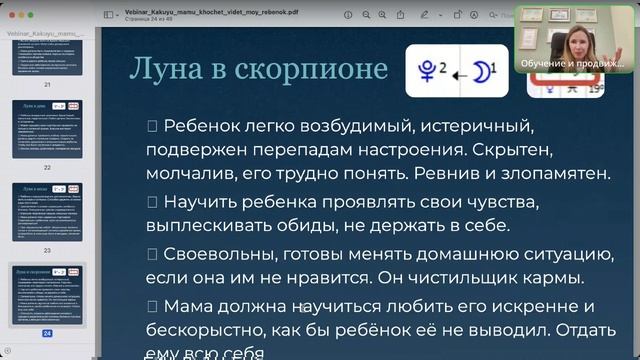Select page 24 thumbnail in sidebar
640x360 pixels.
[x=47, y=295]
